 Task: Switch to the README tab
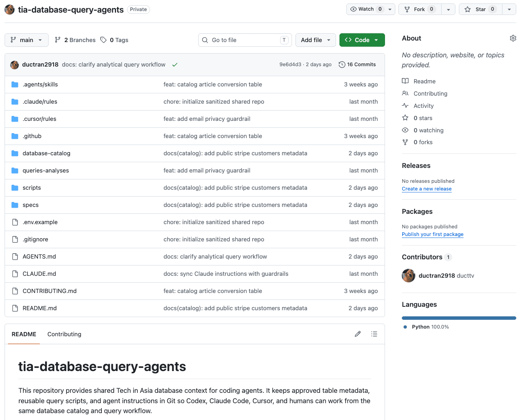click(24, 334)
